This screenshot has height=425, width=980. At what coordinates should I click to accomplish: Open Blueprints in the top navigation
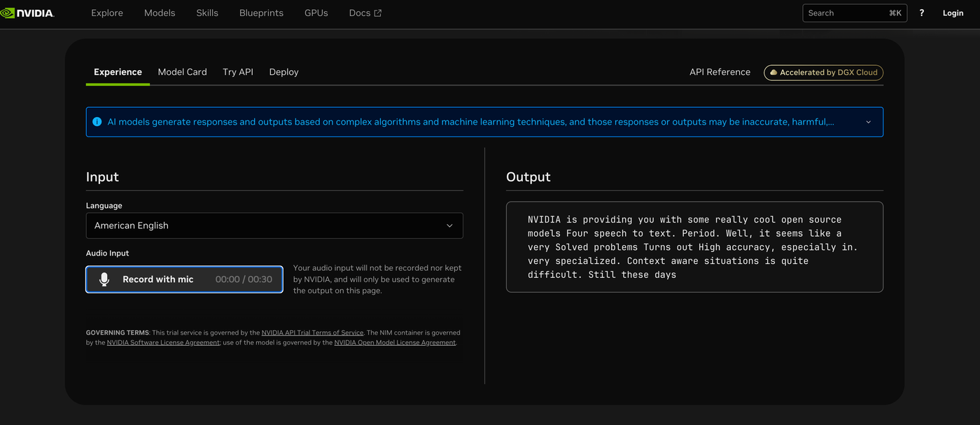[x=261, y=13]
